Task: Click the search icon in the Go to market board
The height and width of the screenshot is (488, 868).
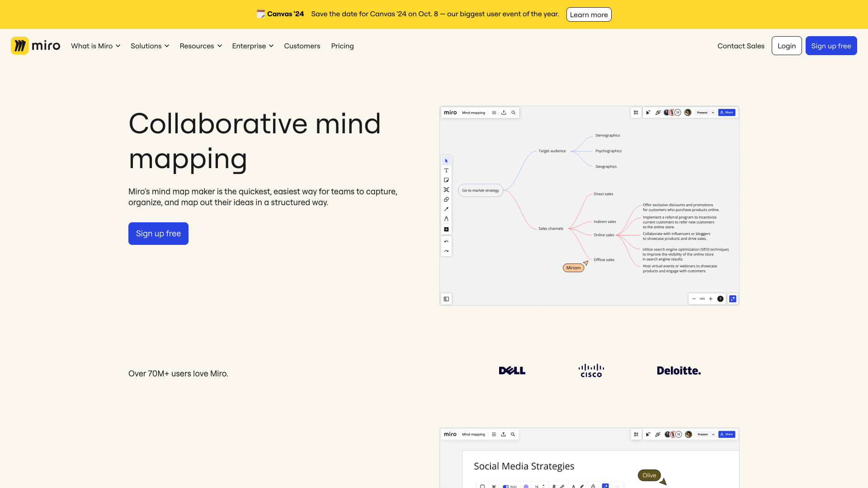Action: (514, 113)
